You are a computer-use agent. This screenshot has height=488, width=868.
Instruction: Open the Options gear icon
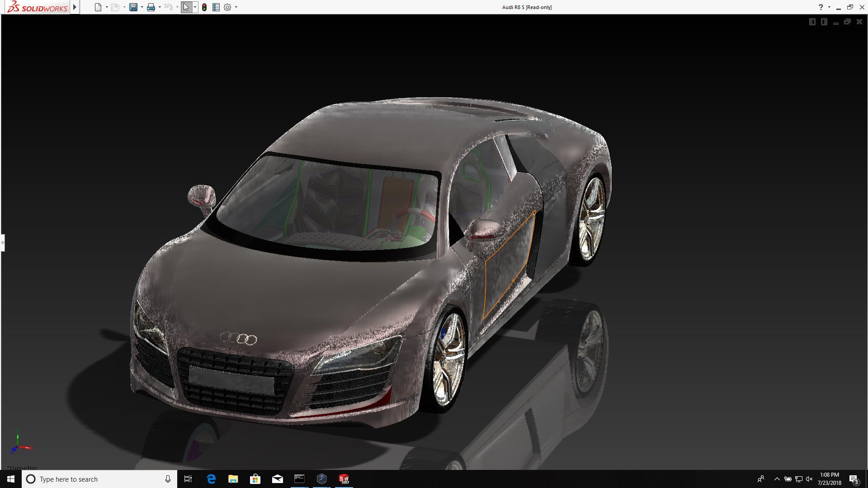(x=227, y=7)
